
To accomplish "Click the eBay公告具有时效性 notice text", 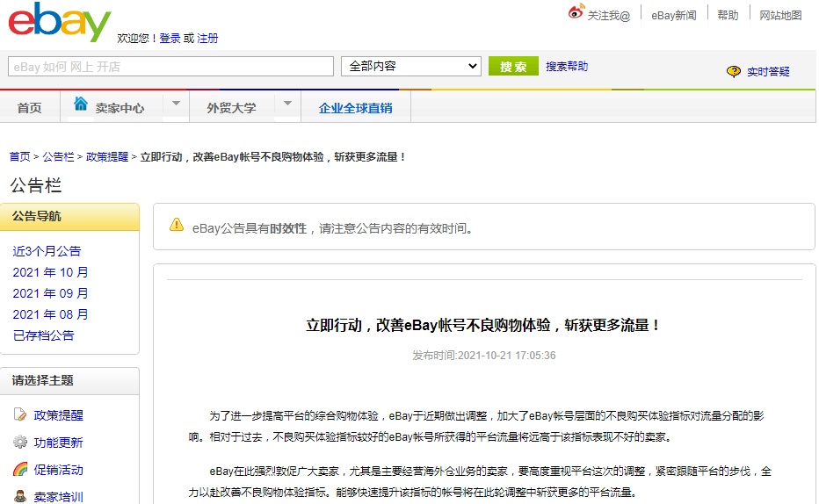I will tap(333, 228).
